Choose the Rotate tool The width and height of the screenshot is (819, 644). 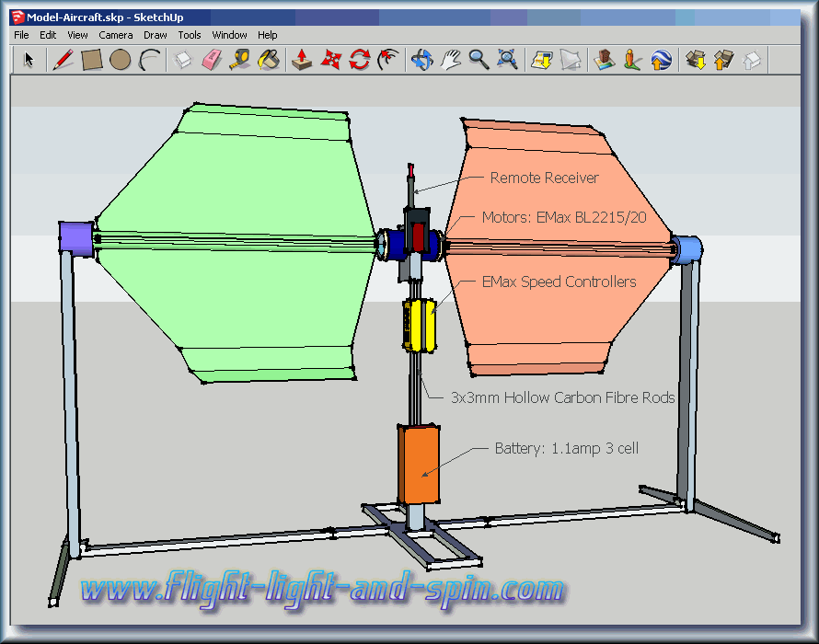[x=360, y=60]
